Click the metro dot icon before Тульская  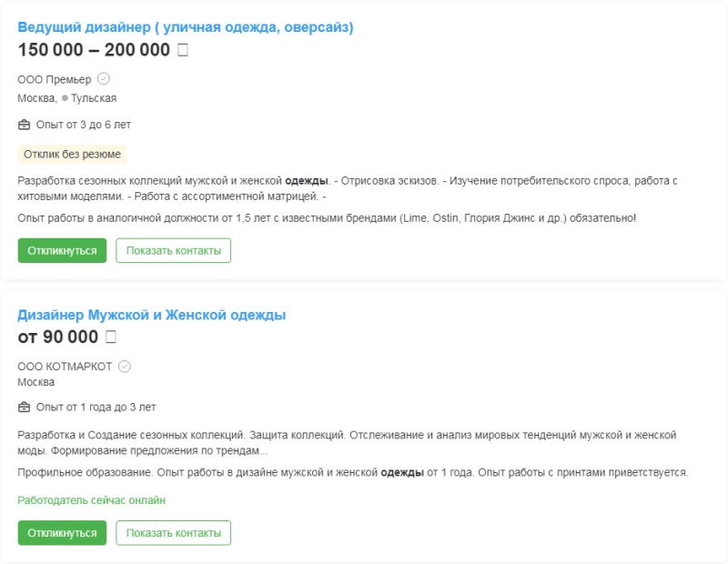pyautogui.click(x=65, y=98)
